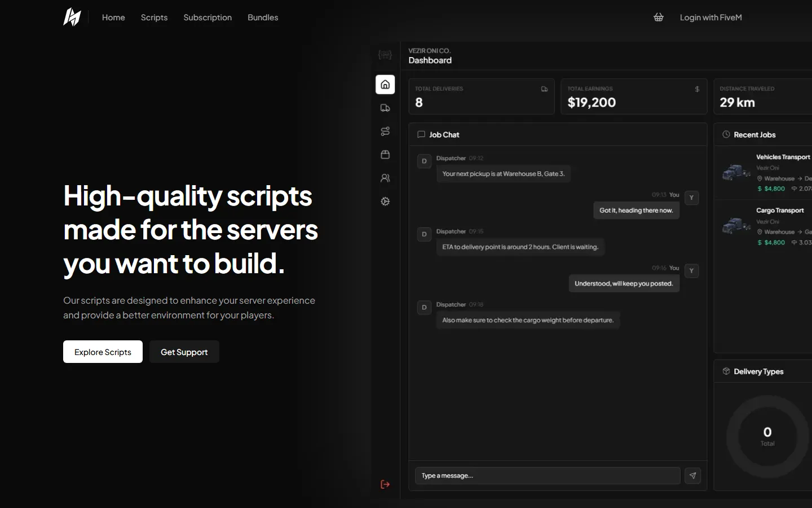This screenshot has height=508, width=812.
Task: Click the Delivery Types donut chart total
Action: (x=767, y=436)
